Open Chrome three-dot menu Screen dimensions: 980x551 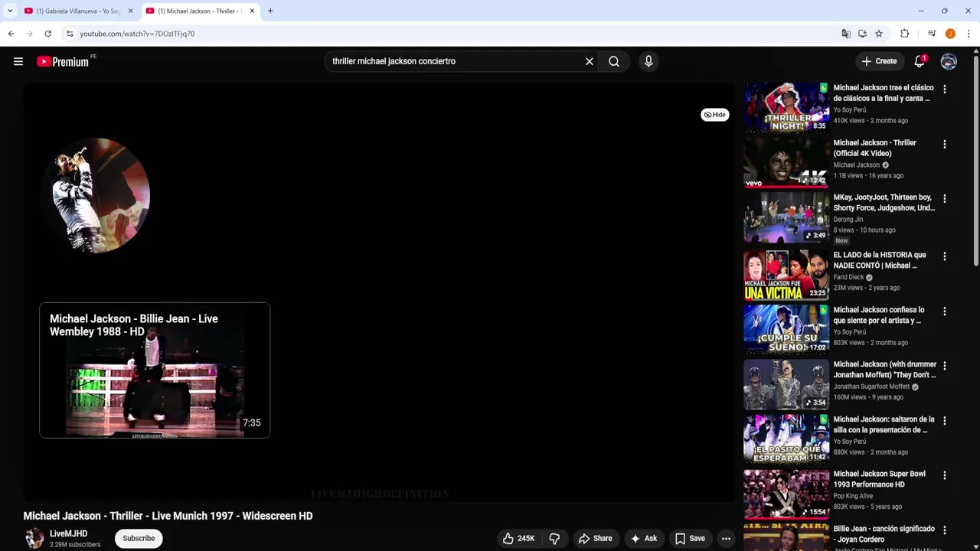(969, 34)
